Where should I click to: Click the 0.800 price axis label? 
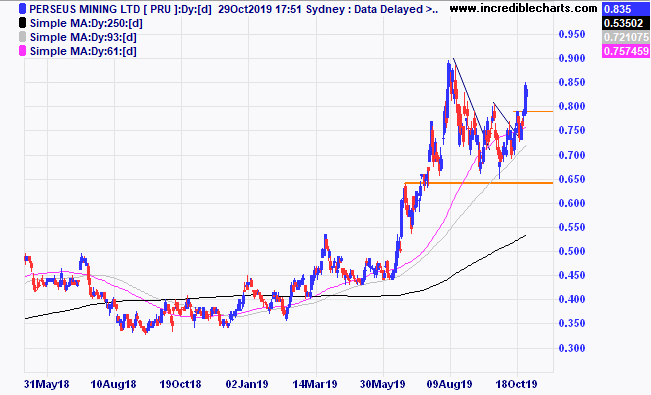[x=572, y=106]
